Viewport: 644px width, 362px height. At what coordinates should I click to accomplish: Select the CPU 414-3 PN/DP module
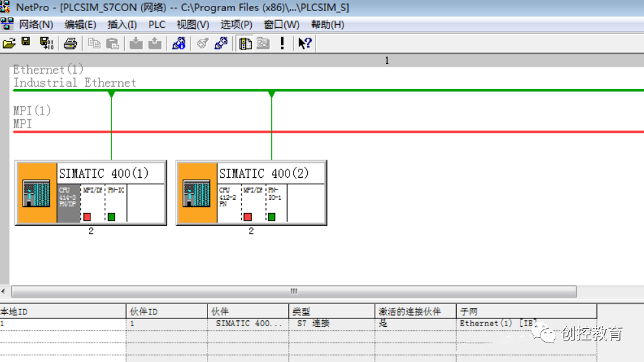click(68, 203)
